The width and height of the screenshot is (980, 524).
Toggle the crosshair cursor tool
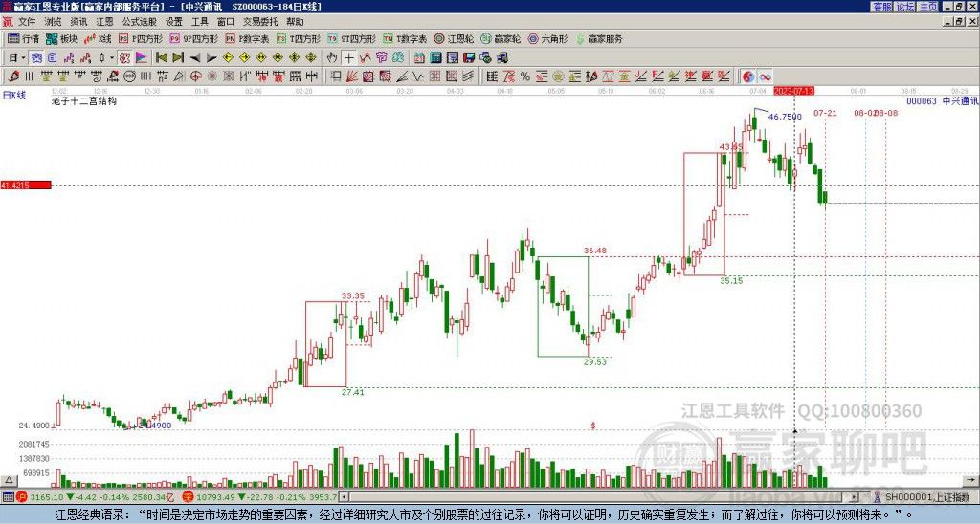coord(349,57)
